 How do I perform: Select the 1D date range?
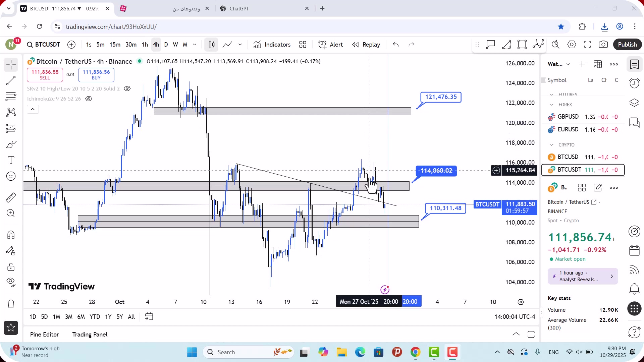pos(33,317)
